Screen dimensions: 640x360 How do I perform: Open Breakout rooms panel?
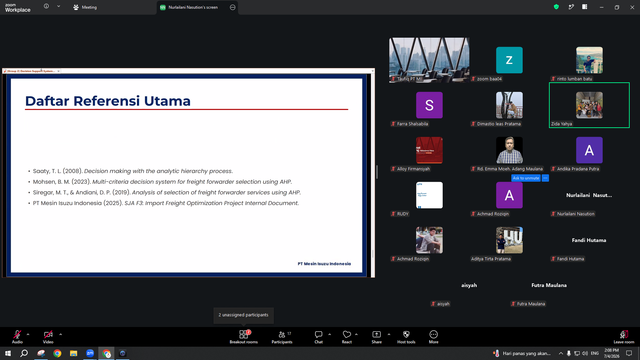pyautogui.click(x=244, y=337)
